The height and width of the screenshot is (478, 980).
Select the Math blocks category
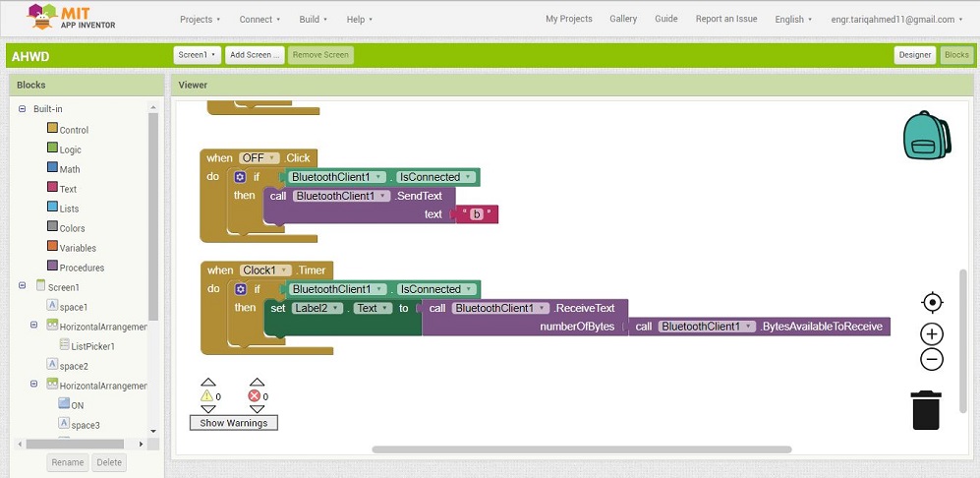pos(64,169)
